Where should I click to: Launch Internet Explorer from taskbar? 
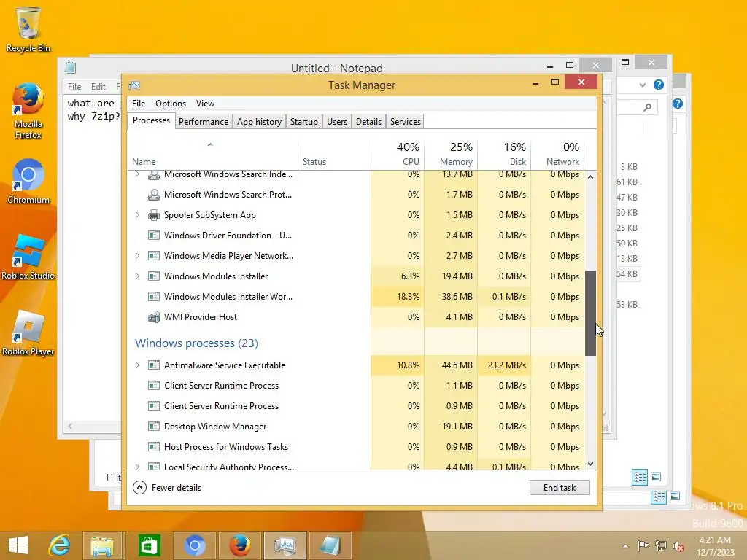point(59,545)
